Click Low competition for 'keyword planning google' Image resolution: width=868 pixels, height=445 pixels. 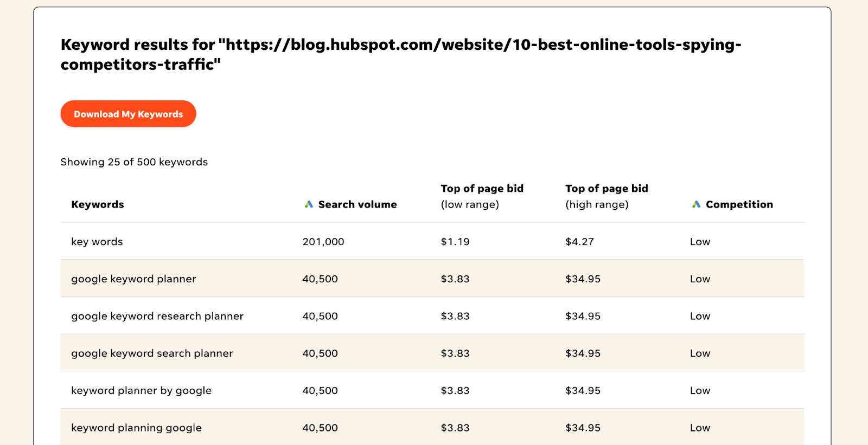point(700,428)
